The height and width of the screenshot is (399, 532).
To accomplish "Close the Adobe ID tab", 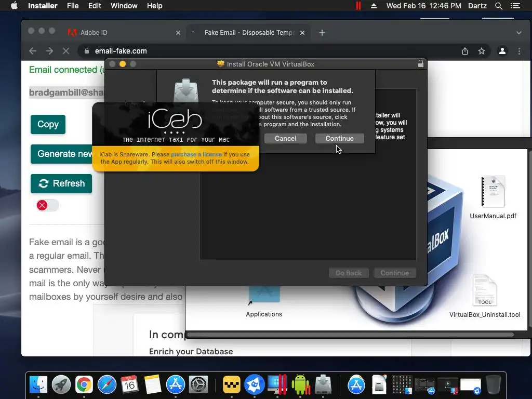I will [x=178, y=33].
